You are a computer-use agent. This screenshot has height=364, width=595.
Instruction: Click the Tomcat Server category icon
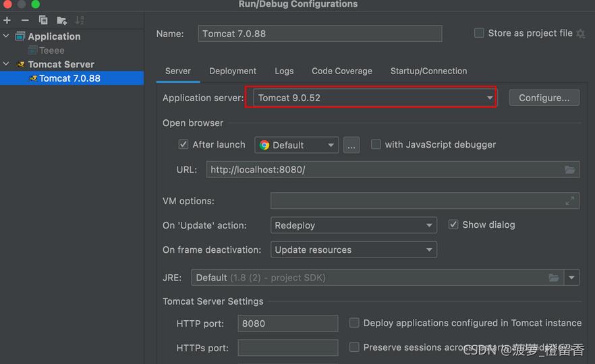20,65
